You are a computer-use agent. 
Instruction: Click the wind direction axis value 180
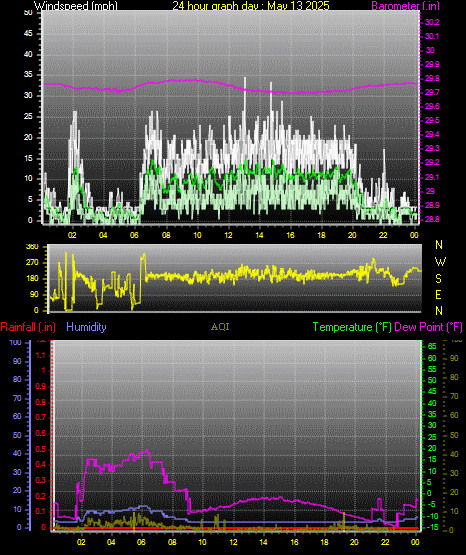[x=33, y=279]
